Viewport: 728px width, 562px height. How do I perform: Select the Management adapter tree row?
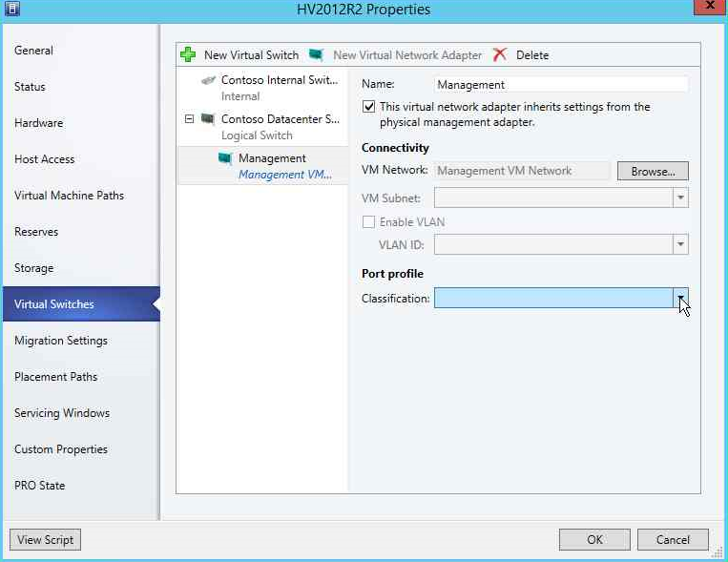(262, 166)
